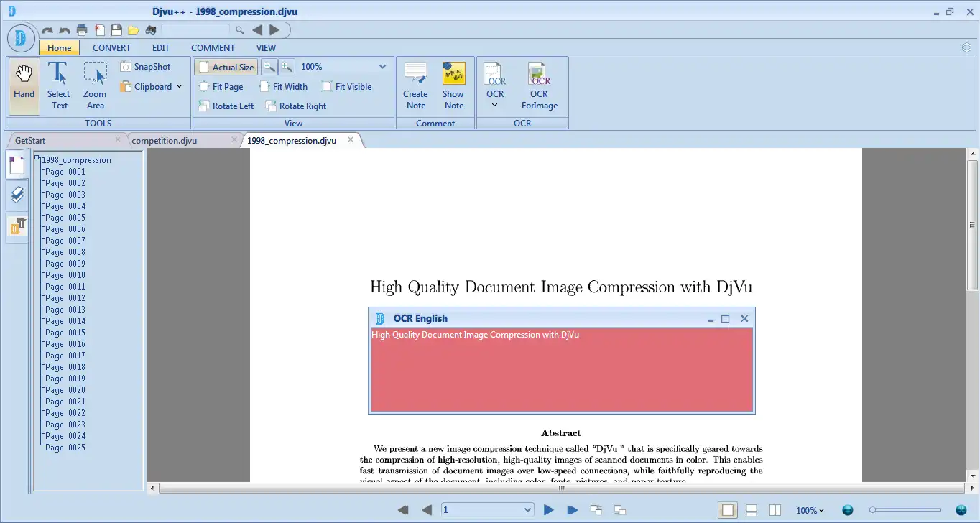The image size is (980, 523).
Task: Close the 1998_compression.djvu tab
Action: click(351, 139)
